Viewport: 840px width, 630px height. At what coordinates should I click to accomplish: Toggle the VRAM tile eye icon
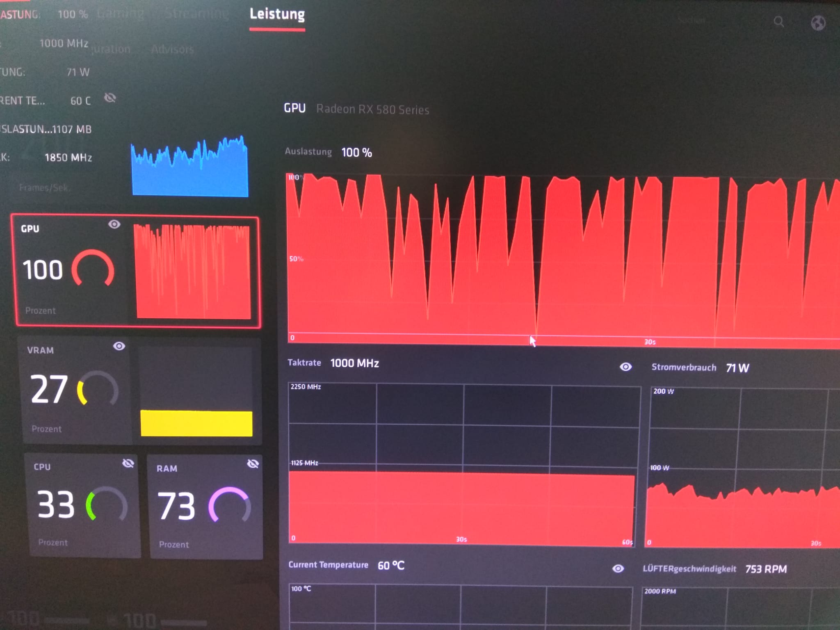pos(119,346)
